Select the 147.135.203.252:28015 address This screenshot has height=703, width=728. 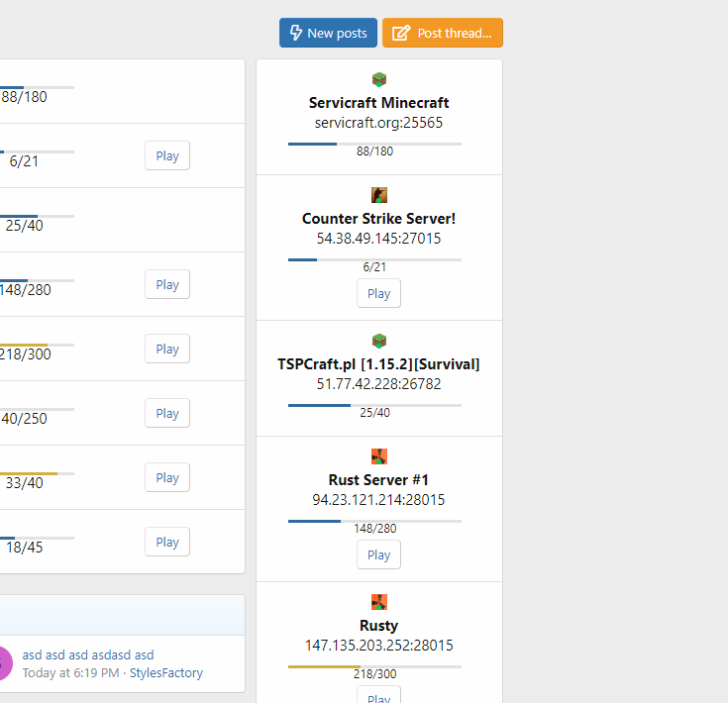click(x=378, y=646)
